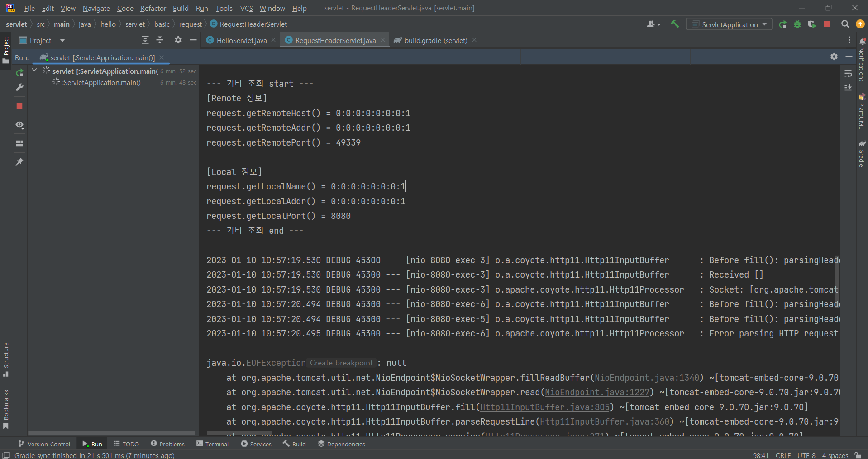Click the eye icon in Run sidebar

tap(19, 125)
